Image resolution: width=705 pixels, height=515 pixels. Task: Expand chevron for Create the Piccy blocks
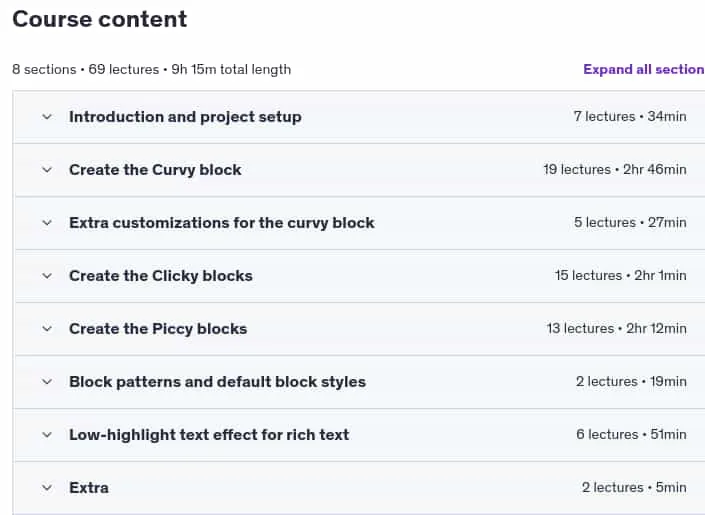(47, 329)
